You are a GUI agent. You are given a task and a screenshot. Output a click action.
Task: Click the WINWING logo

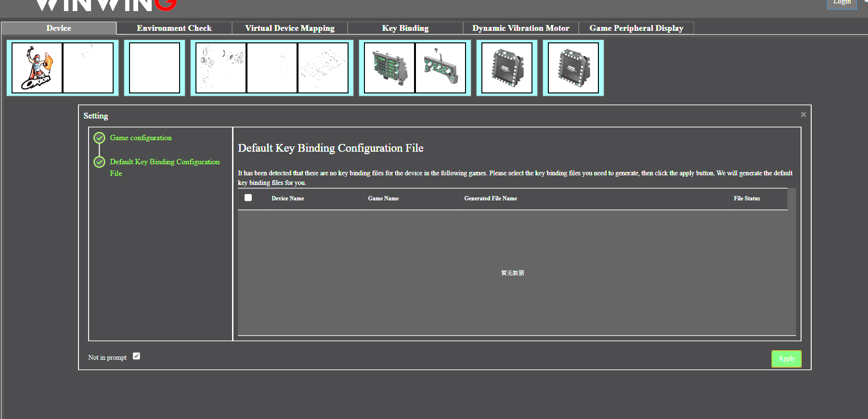pyautogui.click(x=106, y=5)
